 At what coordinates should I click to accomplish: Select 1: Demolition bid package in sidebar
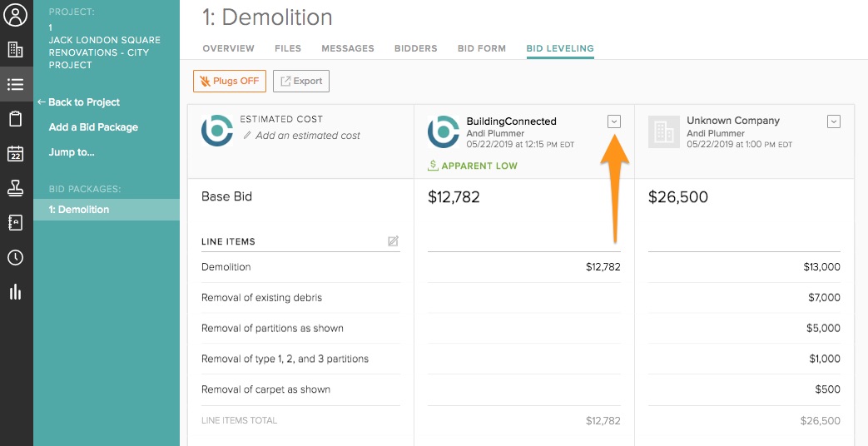pyautogui.click(x=79, y=210)
